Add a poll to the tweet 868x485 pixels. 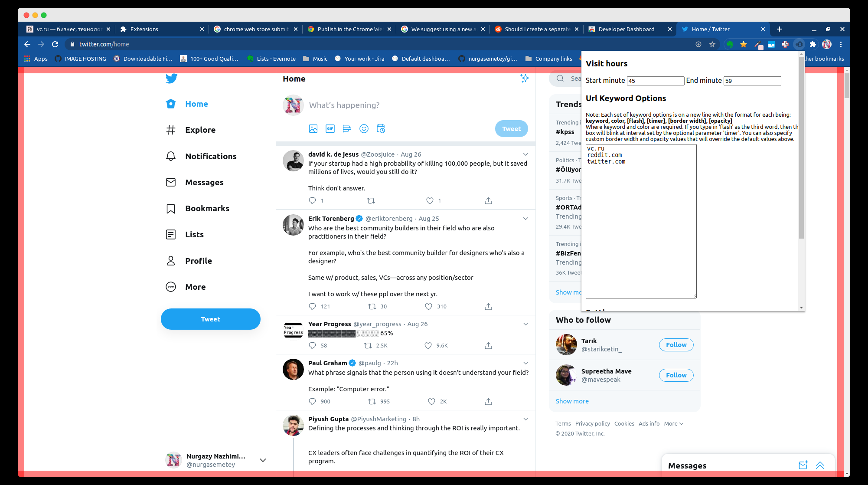(347, 129)
